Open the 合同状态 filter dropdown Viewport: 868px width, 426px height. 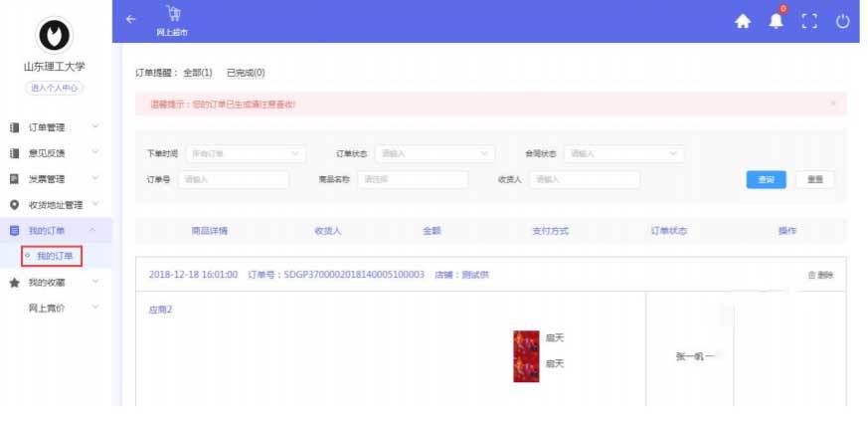[623, 153]
